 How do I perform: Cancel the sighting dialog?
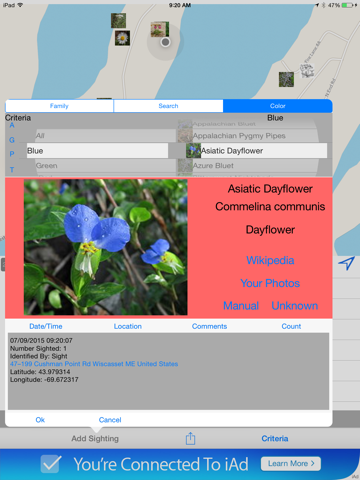click(x=110, y=420)
